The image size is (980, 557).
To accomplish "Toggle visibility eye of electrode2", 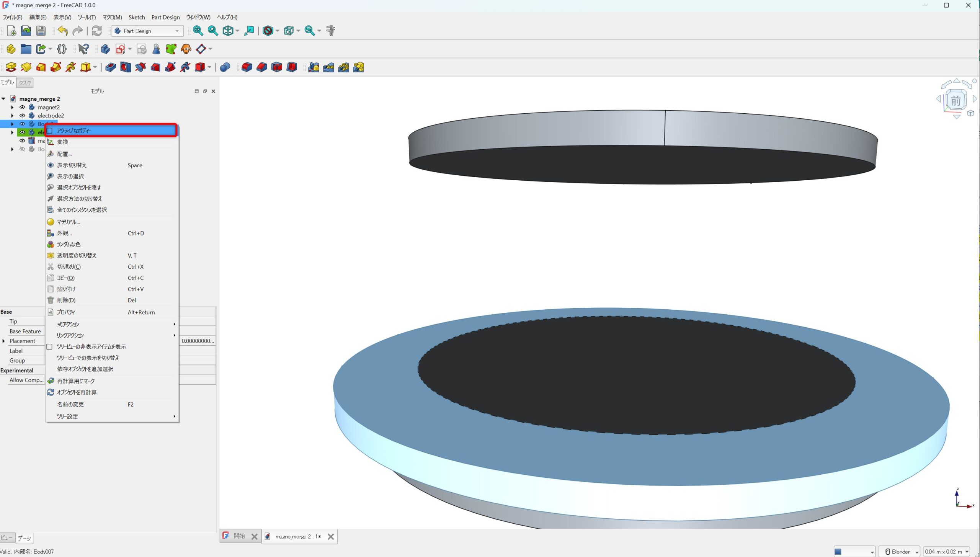I will click(22, 116).
